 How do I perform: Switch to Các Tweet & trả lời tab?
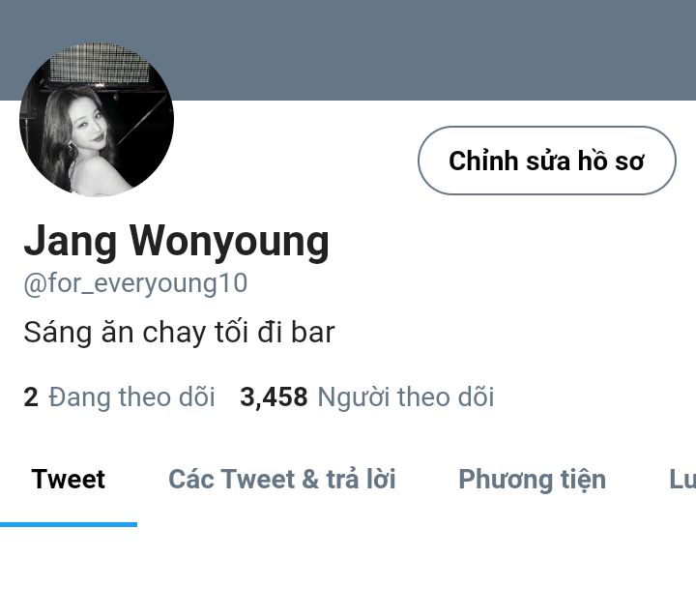click(282, 480)
